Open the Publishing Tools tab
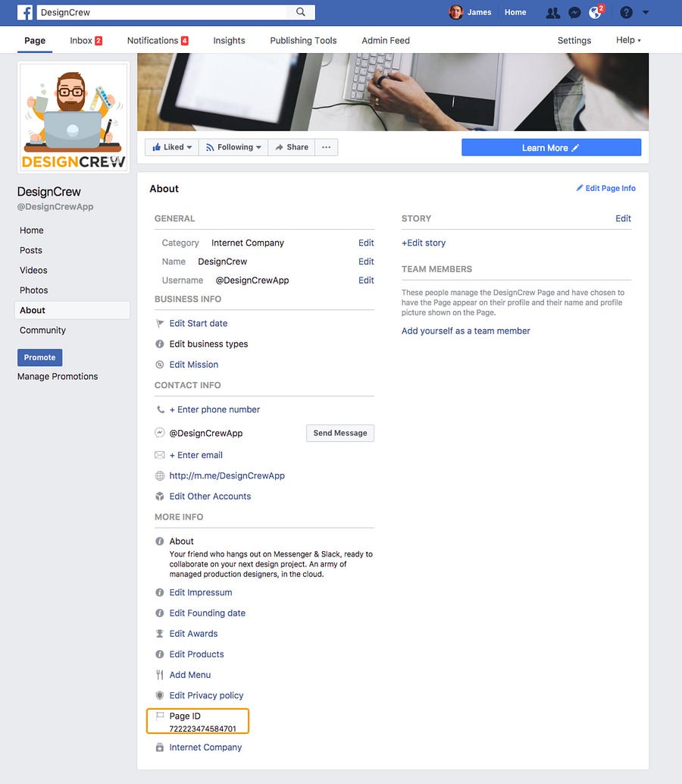 [303, 40]
